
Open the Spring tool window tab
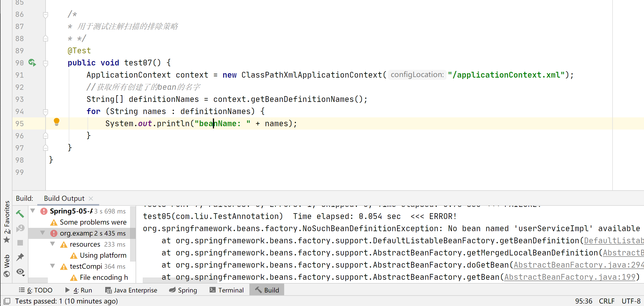coord(183,290)
